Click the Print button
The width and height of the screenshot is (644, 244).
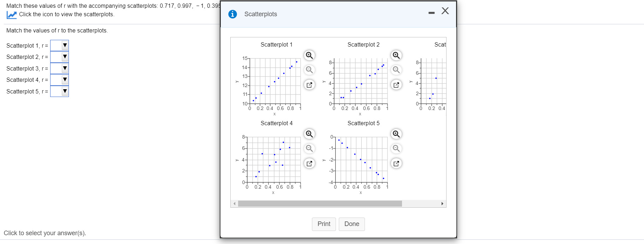tap(324, 224)
